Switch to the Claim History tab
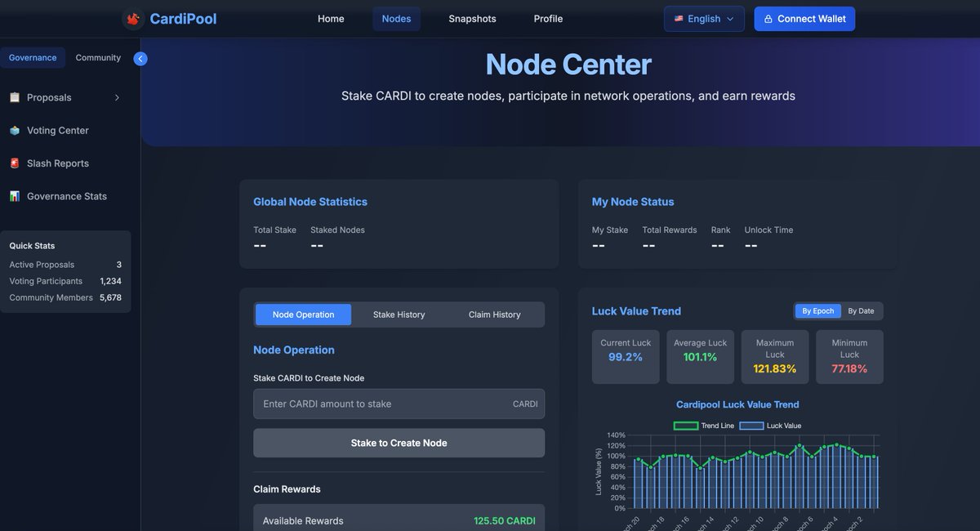The height and width of the screenshot is (531, 980). 495,315
